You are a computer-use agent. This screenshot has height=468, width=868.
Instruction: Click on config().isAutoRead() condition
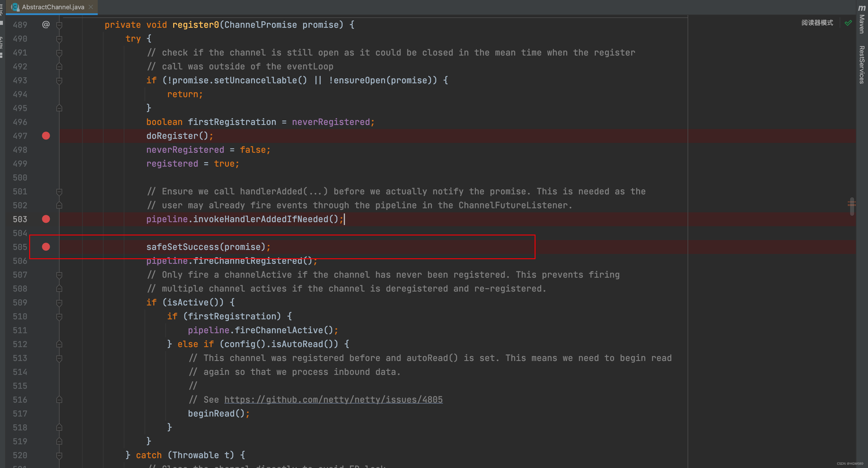tap(278, 344)
